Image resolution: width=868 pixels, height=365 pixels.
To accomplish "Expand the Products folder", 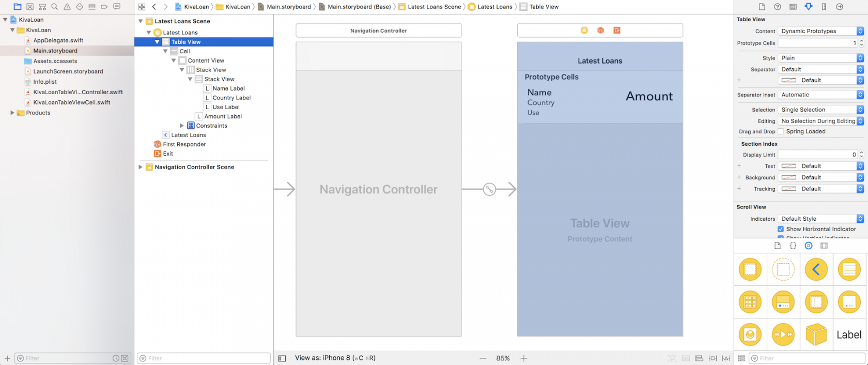I will pos(12,113).
